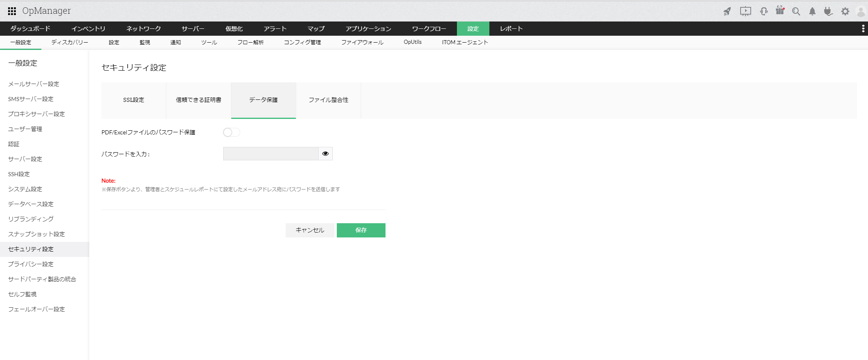The width and height of the screenshot is (868, 360).
Task: Open the ネットワーク menu
Action: pyautogui.click(x=144, y=28)
